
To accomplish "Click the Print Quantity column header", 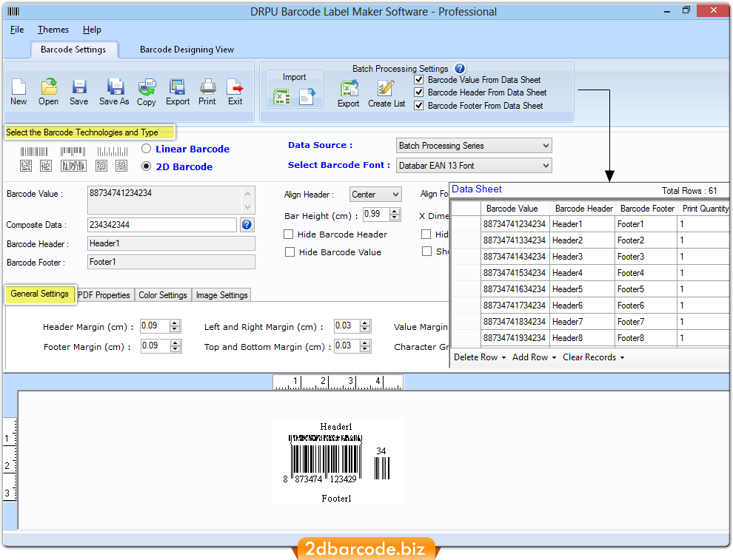I will 704,209.
